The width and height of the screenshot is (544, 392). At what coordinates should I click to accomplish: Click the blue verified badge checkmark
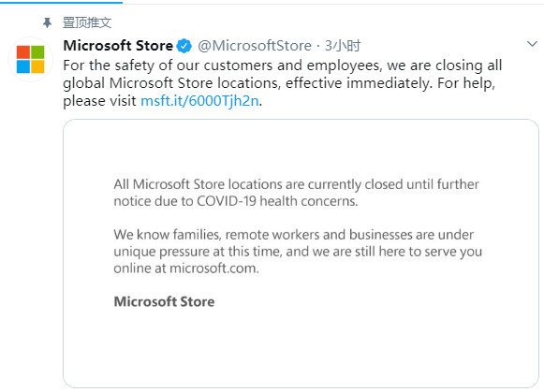pos(184,46)
